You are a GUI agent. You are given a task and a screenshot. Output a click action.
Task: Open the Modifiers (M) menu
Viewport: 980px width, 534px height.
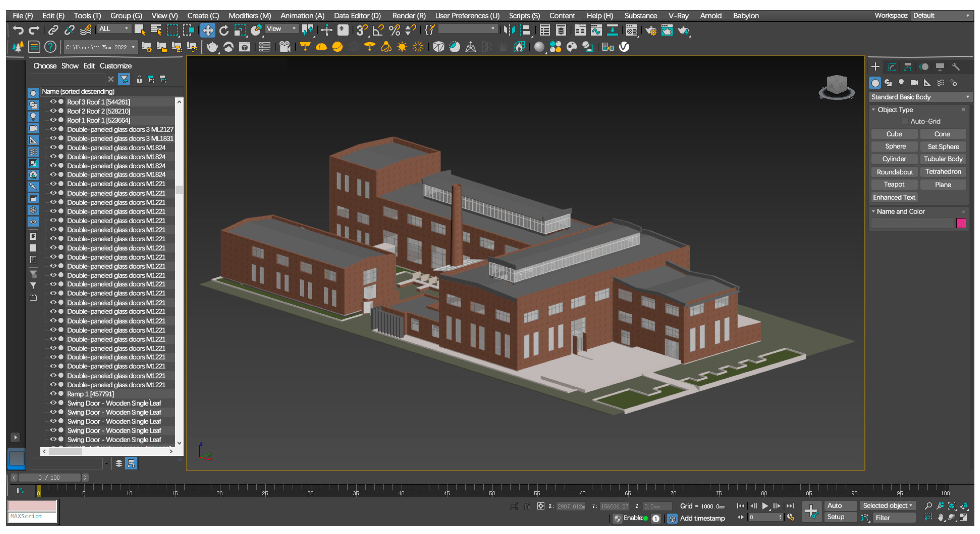tap(250, 15)
